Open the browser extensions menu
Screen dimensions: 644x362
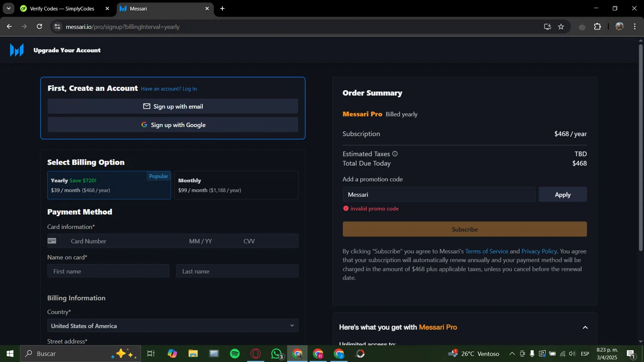(x=597, y=27)
